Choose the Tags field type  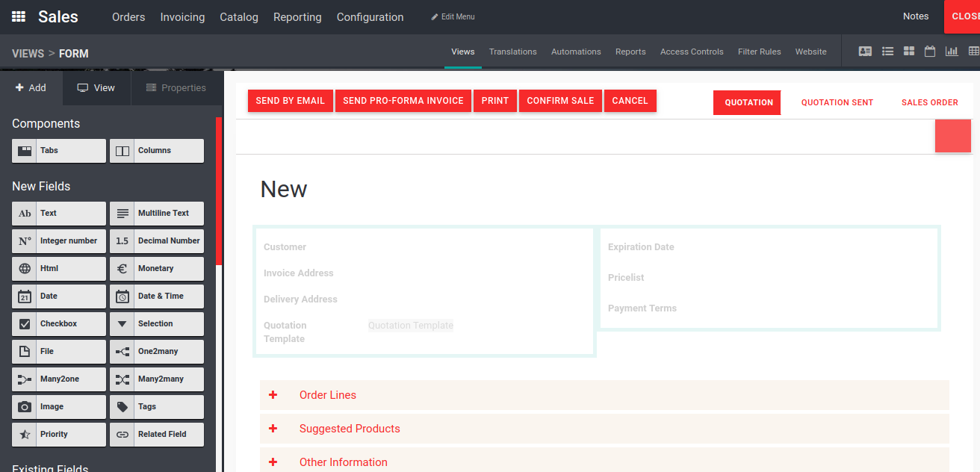[157, 407]
